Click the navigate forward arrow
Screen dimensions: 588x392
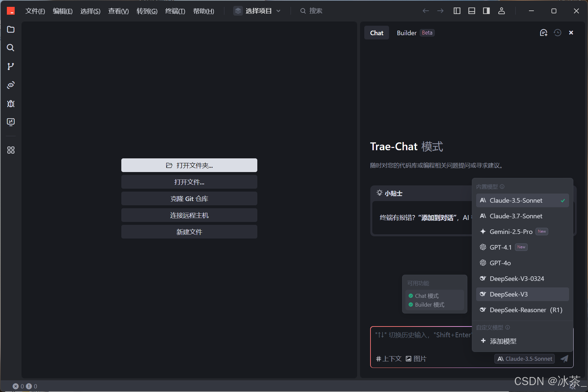(x=440, y=11)
